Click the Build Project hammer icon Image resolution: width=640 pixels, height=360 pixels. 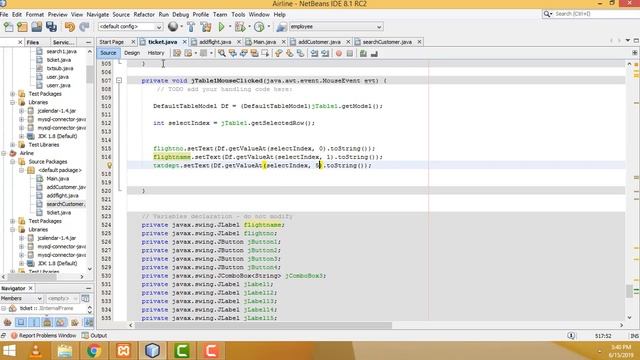191,27
